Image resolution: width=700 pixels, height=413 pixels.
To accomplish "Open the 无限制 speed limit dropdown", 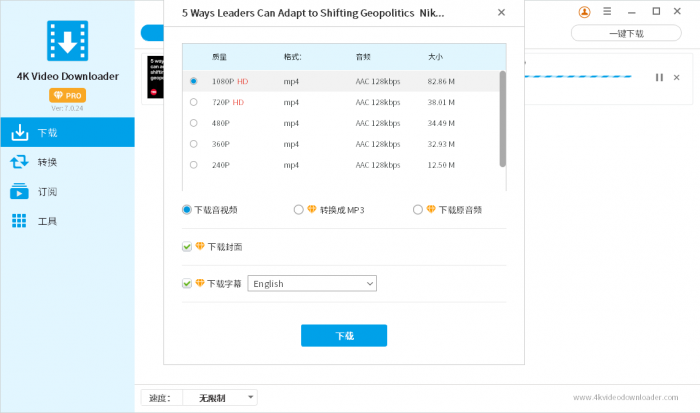I will (x=220, y=398).
